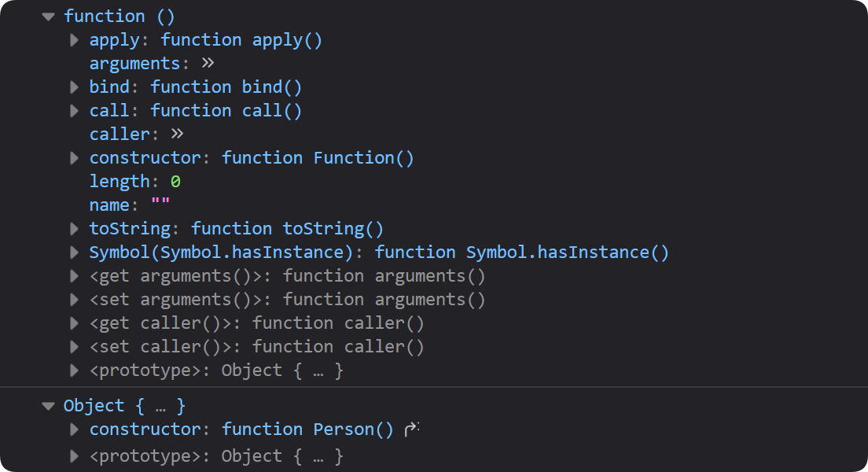Expand the apply property
The width and height of the screenshot is (868, 472).
click(74, 40)
